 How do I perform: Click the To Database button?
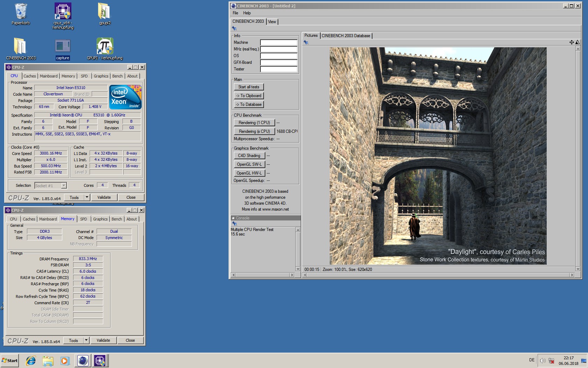[249, 104]
